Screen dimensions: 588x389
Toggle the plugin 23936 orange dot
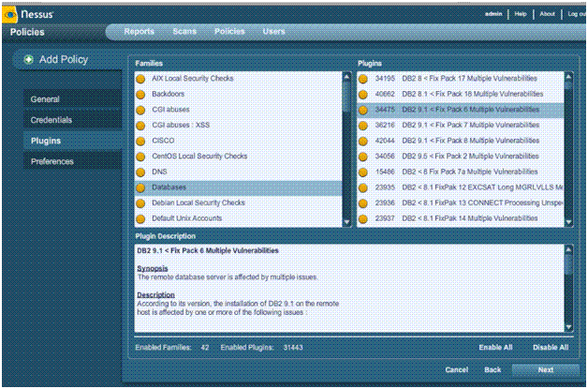363,203
